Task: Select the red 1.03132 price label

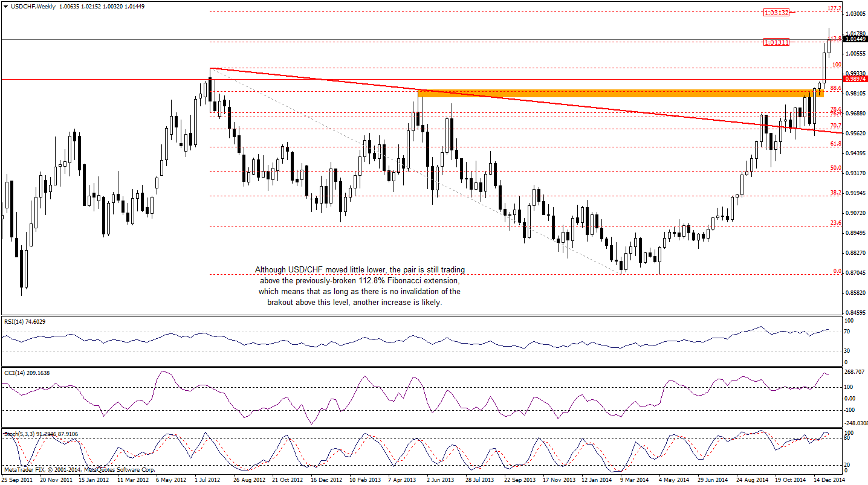Action: [776, 12]
